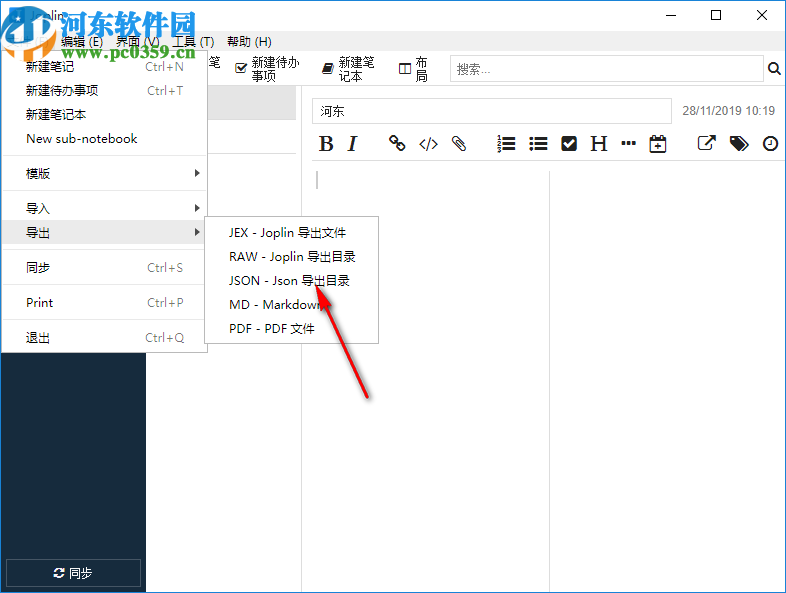Click the note title field containing 河东
Screen dimensions: 786x593
(492, 111)
